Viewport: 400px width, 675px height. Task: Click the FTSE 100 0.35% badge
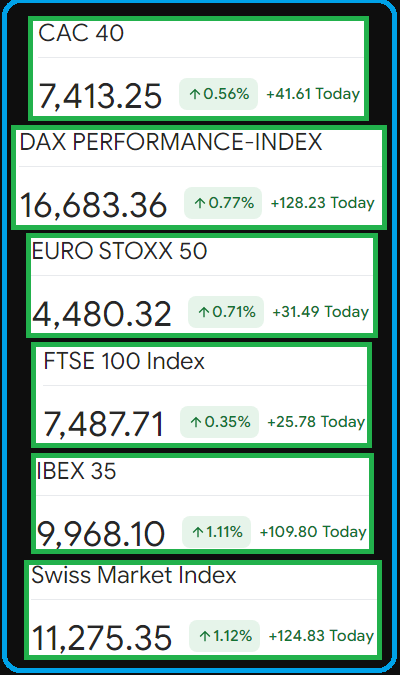coord(220,422)
